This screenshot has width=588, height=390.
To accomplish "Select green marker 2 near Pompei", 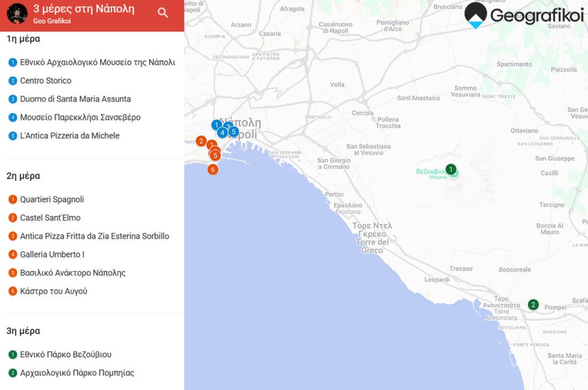I will click(x=533, y=305).
